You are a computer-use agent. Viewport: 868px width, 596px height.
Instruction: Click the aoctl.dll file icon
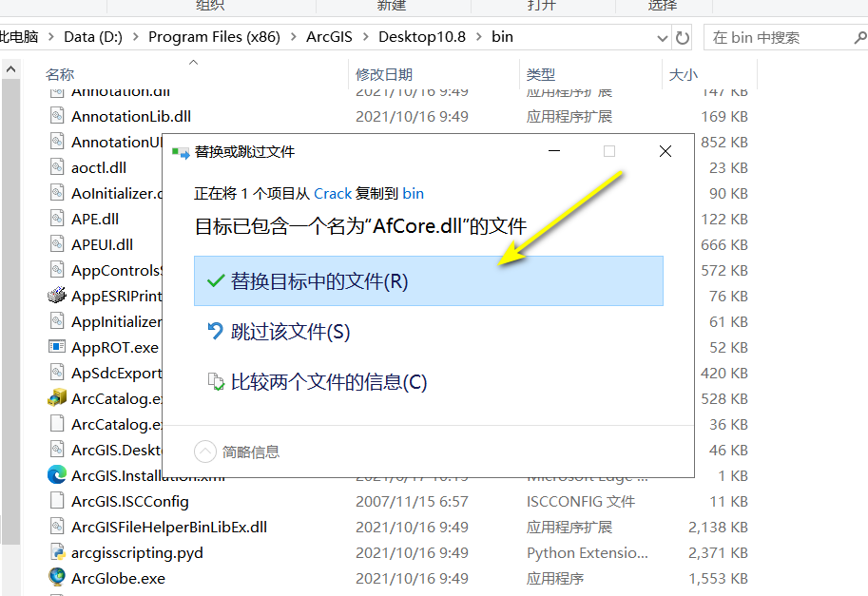(57, 167)
